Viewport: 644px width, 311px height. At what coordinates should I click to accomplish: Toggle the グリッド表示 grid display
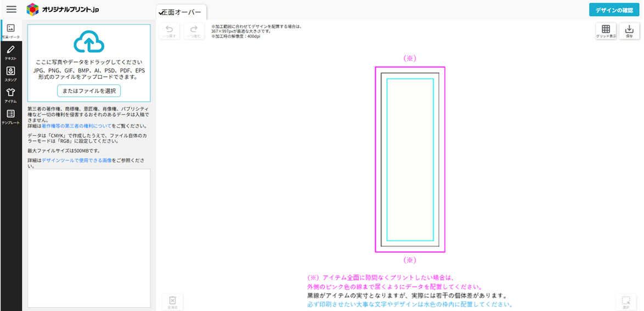pyautogui.click(x=606, y=31)
